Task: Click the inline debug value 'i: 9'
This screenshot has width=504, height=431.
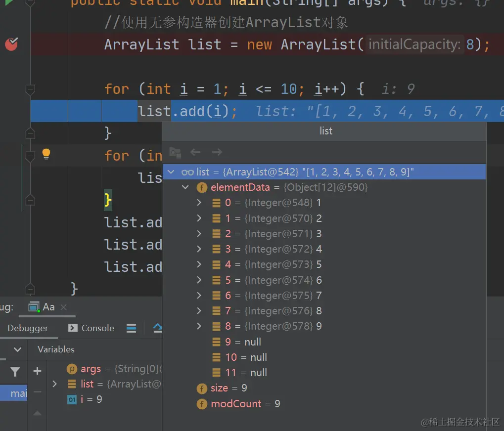Action: (x=398, y=89)
